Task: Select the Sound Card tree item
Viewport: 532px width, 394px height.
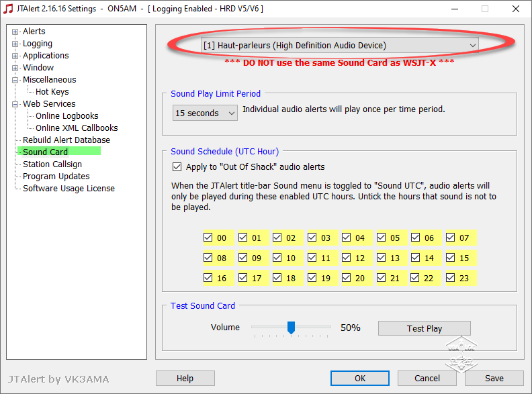Action: (x=46, y=152)
